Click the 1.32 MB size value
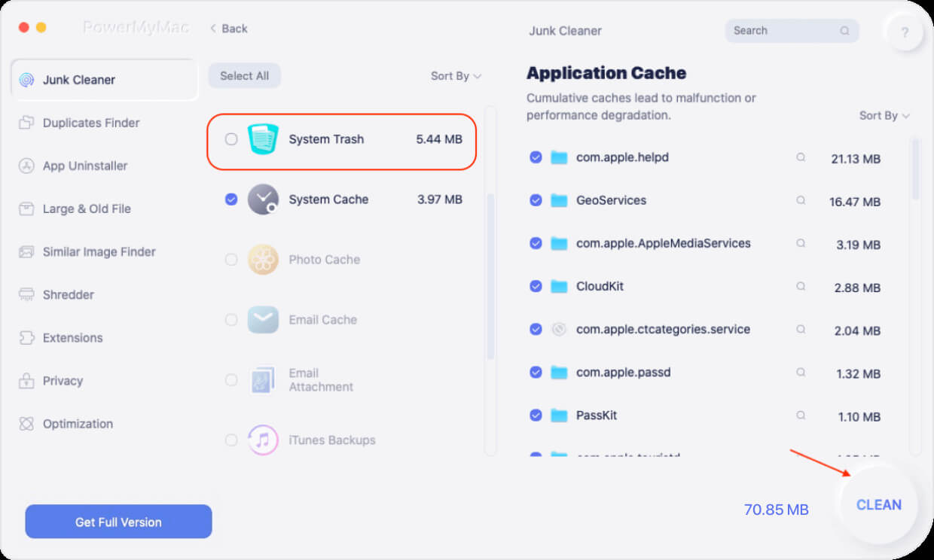The image size is (934, 560). click(858, 373)
